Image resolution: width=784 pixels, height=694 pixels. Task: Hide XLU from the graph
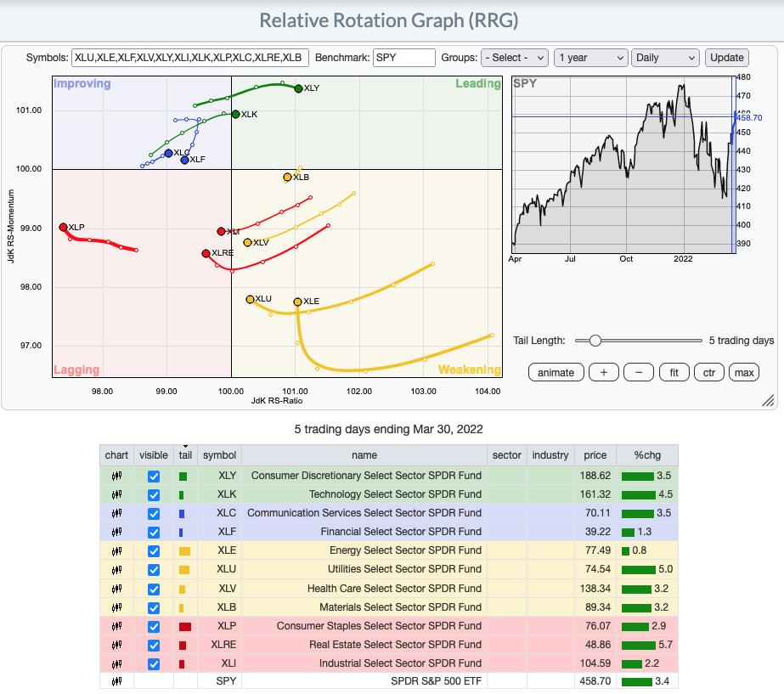coord(154,570)
